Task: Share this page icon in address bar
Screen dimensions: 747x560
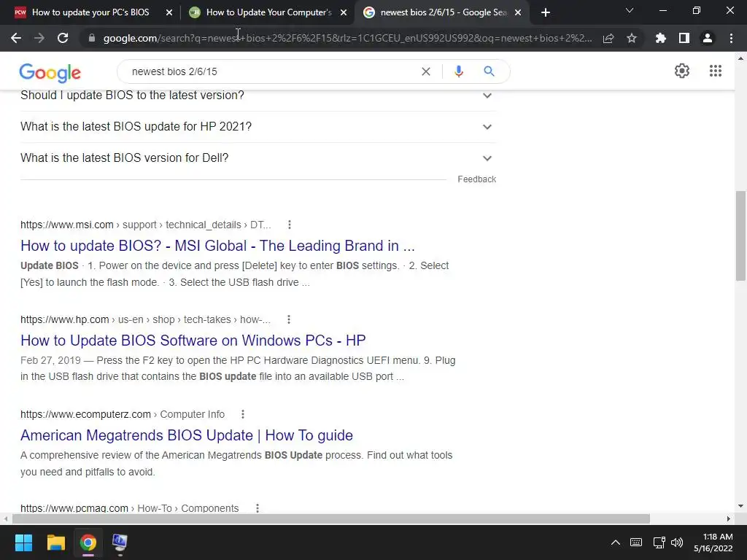Action: pyautogui.click(x=608, y=38)
